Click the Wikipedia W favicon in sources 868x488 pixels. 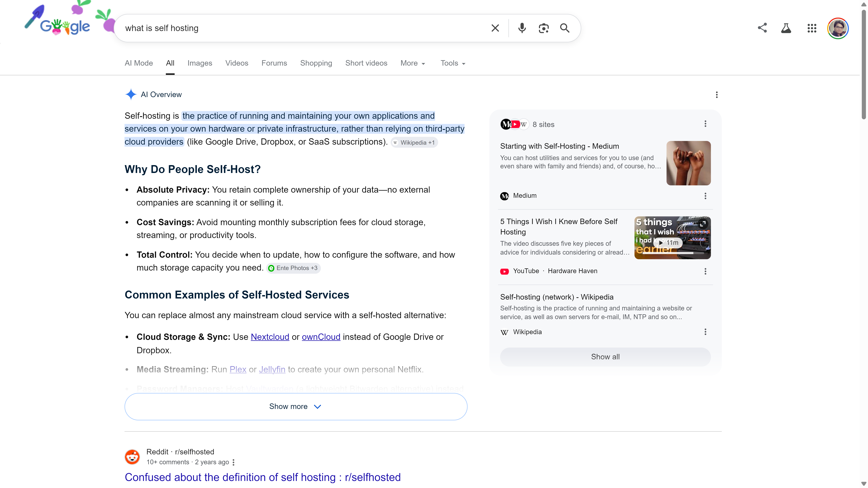tap(504, 332)
